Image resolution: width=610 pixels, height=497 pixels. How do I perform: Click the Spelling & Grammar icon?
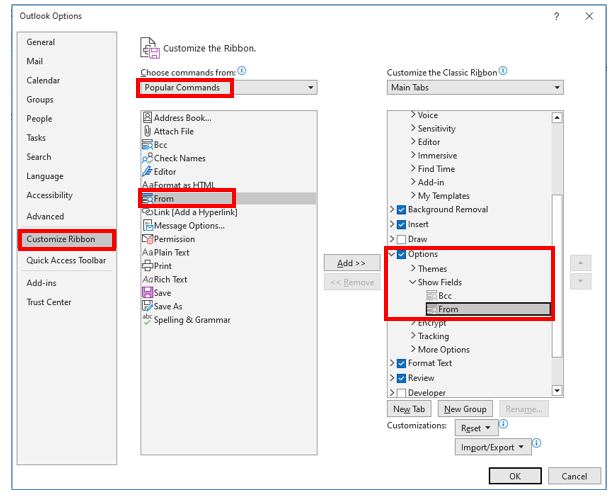point(147,319)
